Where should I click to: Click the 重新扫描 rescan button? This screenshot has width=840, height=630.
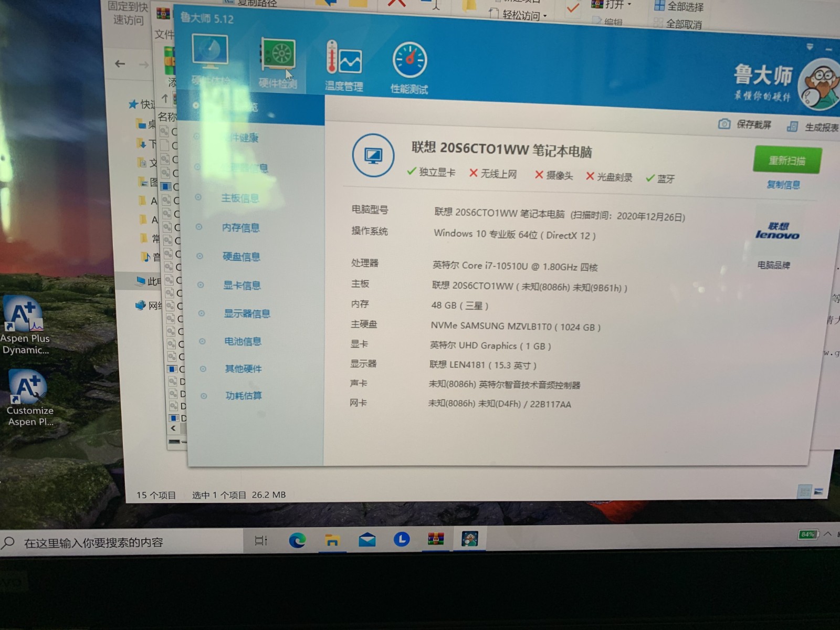pyautogui.click(x=787, y=160)
